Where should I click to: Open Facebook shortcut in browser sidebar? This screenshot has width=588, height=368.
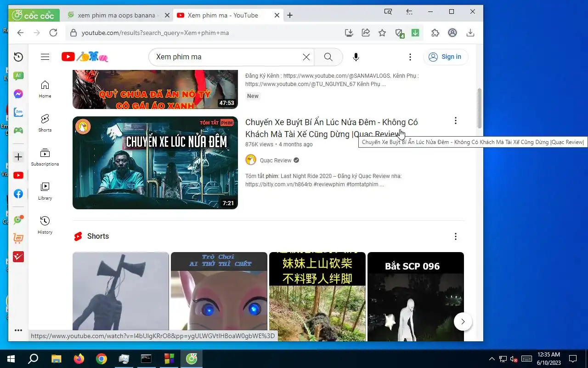click(x=18, y=194)
